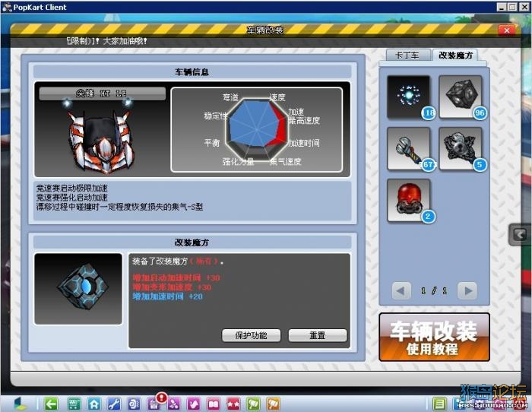The width and height of the screenshot is (532, 412).
Task: Click the 改装魔方 section header
Action: (192, 242)
